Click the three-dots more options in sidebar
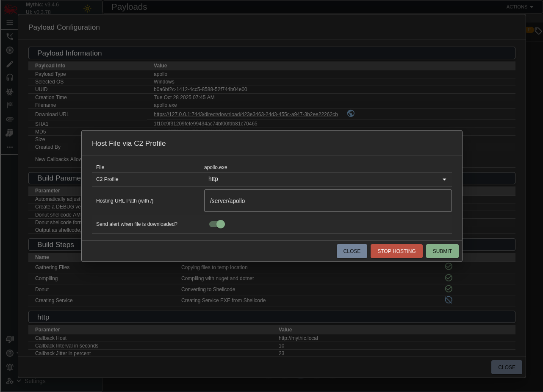The width and height of the screenshot is (543, 392). 10,147
